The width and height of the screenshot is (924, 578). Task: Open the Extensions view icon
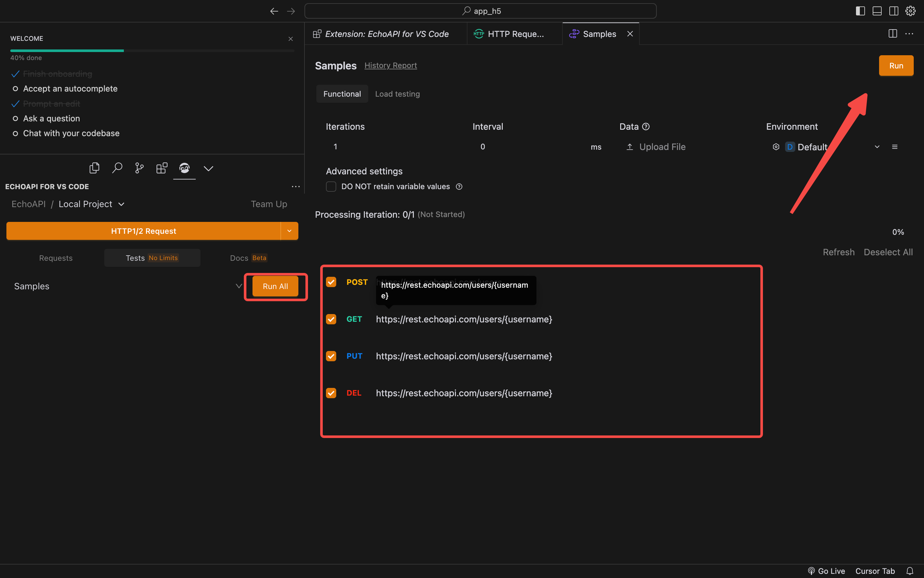click(x=162, y=168)
